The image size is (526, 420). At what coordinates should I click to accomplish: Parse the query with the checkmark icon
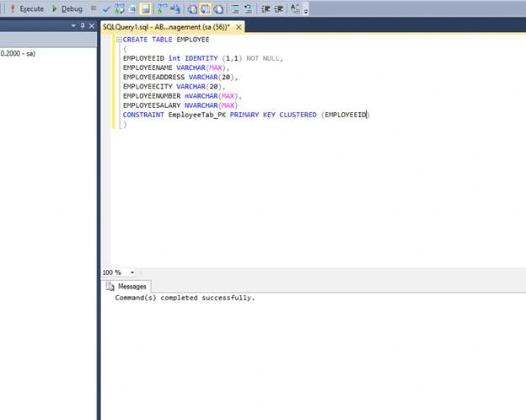point(106,8)
